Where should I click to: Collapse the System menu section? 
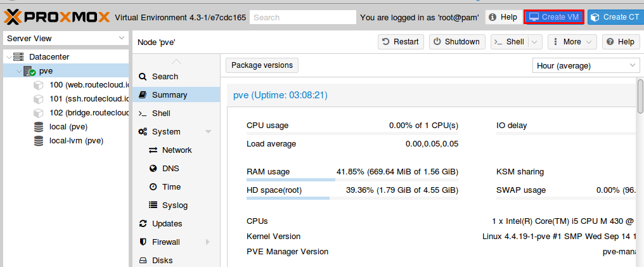click(208, 132)
